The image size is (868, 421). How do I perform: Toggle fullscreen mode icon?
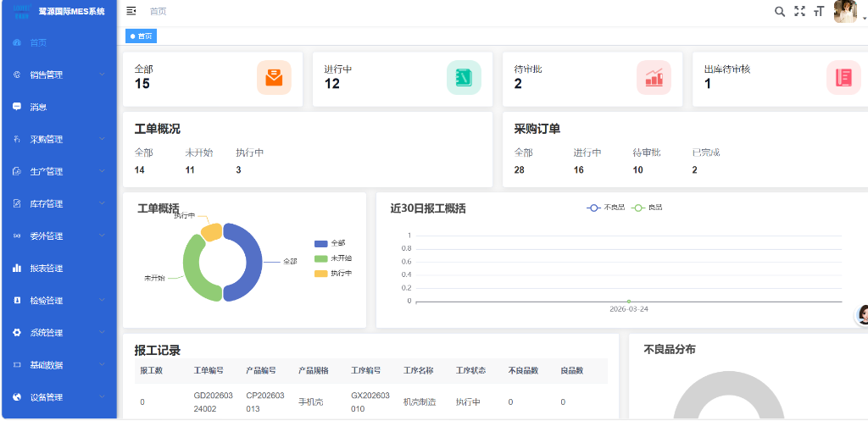[799, 11]
